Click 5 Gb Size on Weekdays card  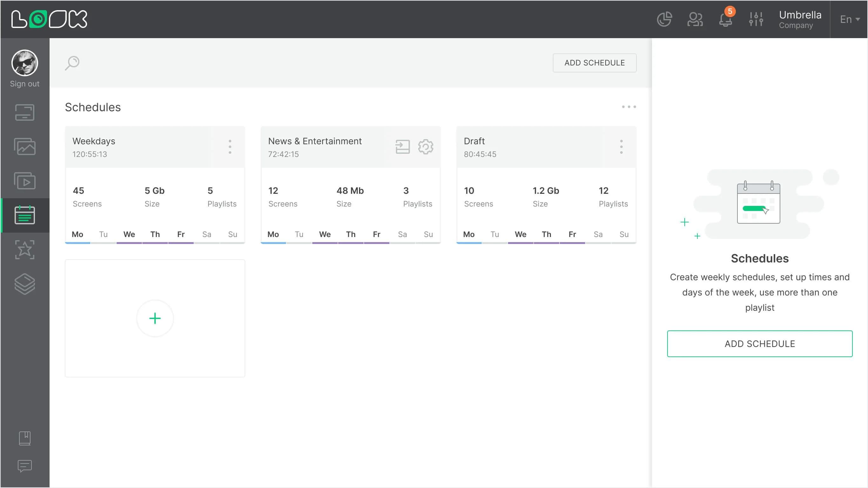pyautogui.click(x=155, y=197)
